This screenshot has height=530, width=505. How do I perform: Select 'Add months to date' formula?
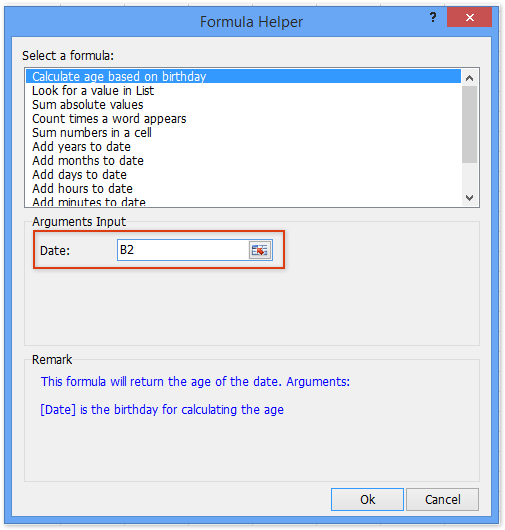243,161
